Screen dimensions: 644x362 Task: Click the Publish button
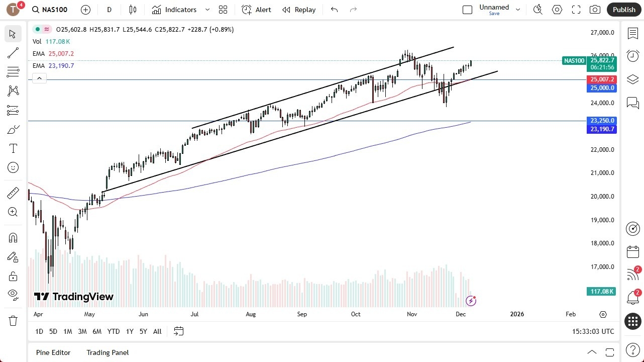point(624,10)
